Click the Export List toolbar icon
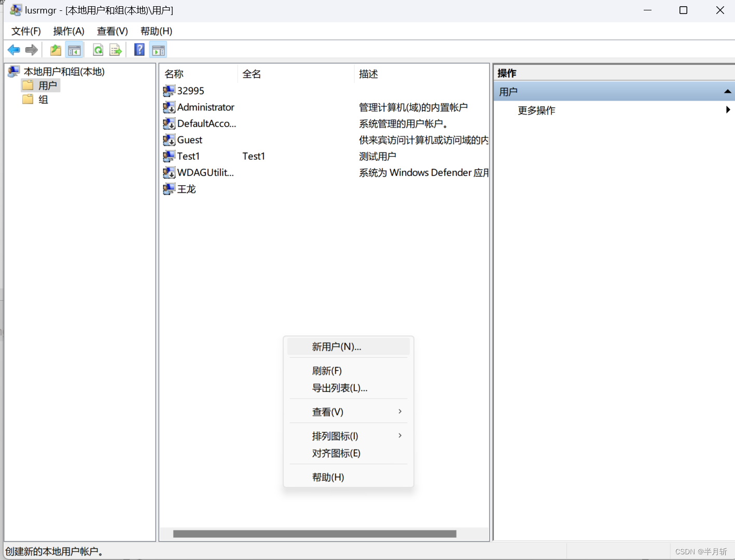Image resolution: width=735 pixels, height=560 pixels. pyautogui.click(x=116, y=50)
